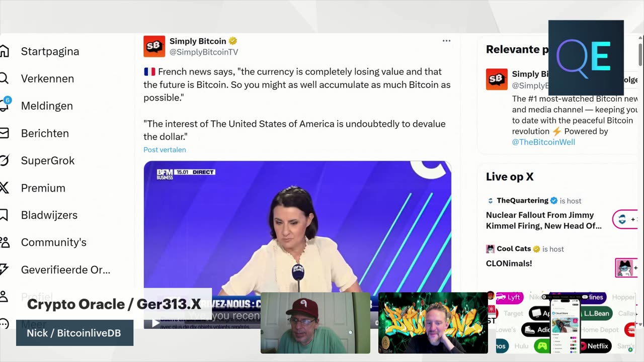Click the Verkennen search icon

(x=4, y=78)
